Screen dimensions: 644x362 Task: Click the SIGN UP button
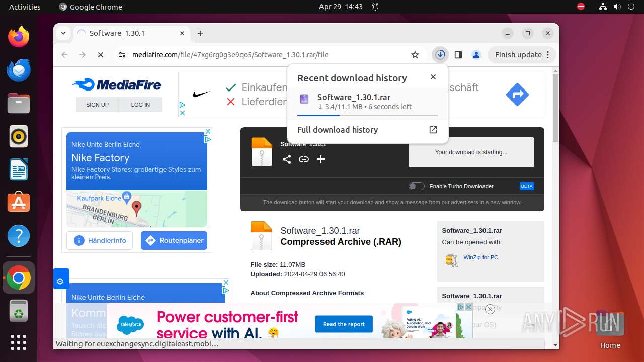pos(97,105)
